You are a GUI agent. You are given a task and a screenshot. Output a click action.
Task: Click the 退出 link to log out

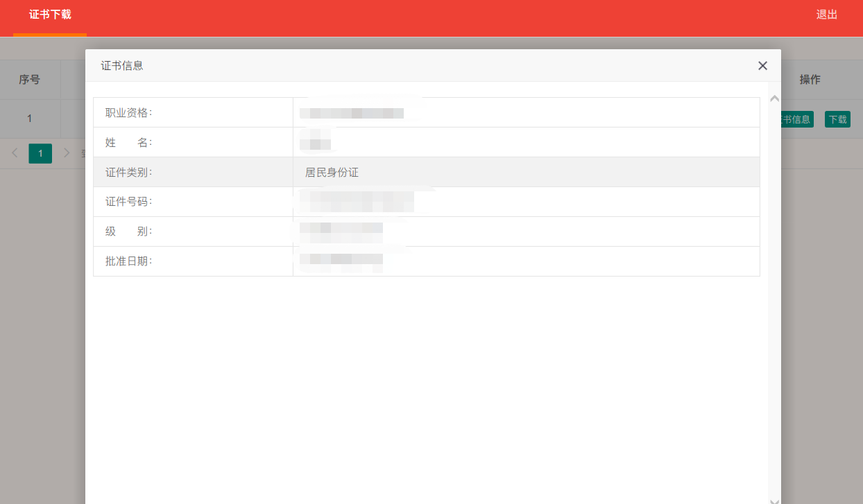tap(826, 15)
